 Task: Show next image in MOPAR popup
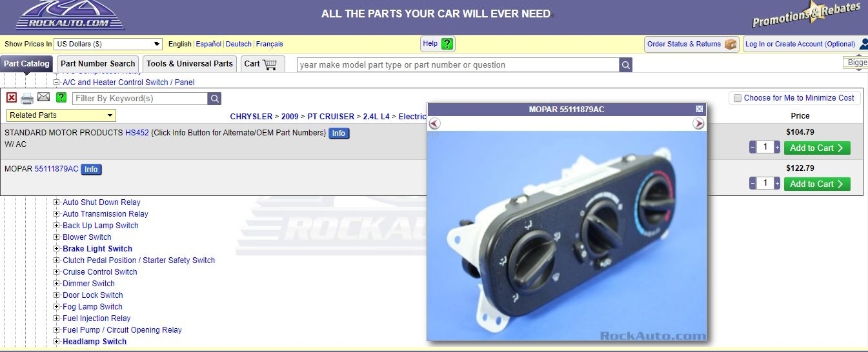698,123
